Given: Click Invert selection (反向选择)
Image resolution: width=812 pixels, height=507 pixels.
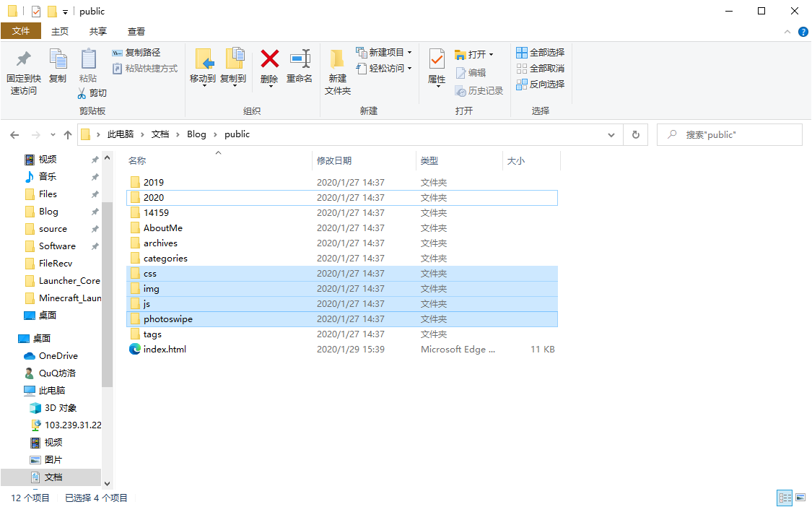Looking at the screenshot, I should click(541, 84).
